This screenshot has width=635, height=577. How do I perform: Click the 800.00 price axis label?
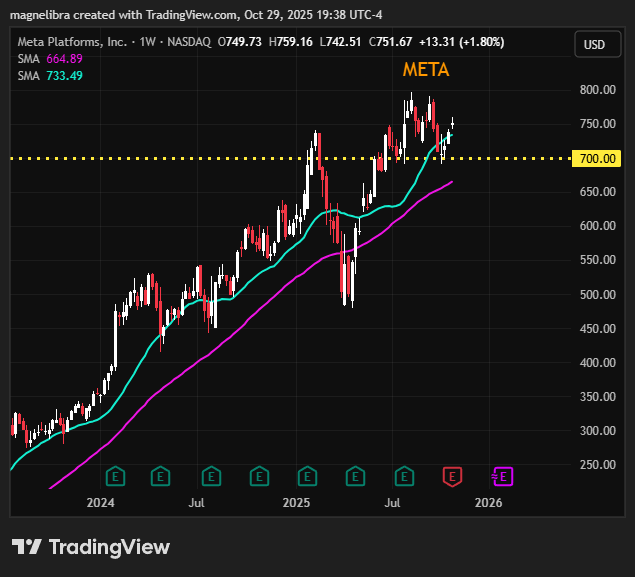tap(597, 89)
